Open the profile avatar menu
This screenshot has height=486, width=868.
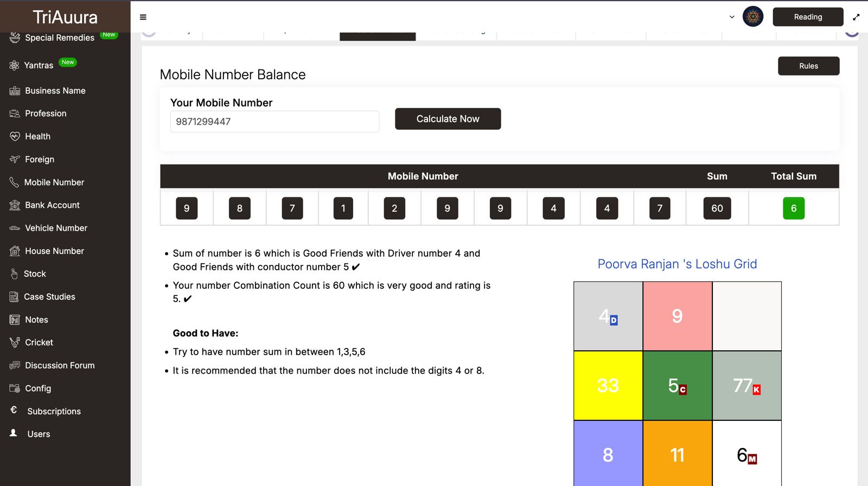[x=752, y=17]
